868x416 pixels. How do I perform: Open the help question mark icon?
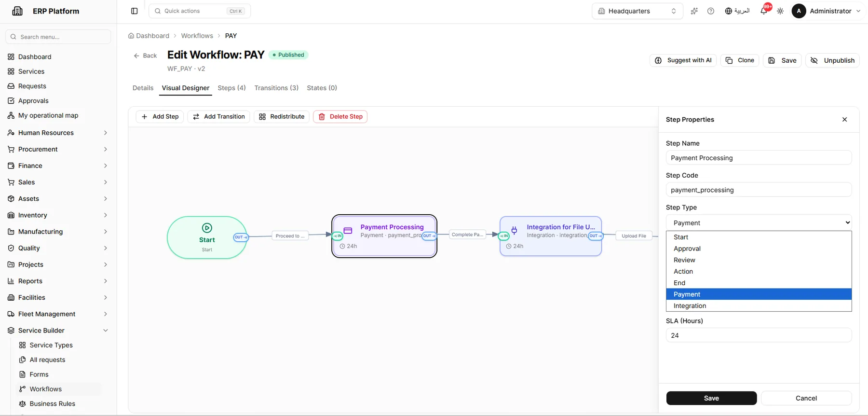click(711, 11)
